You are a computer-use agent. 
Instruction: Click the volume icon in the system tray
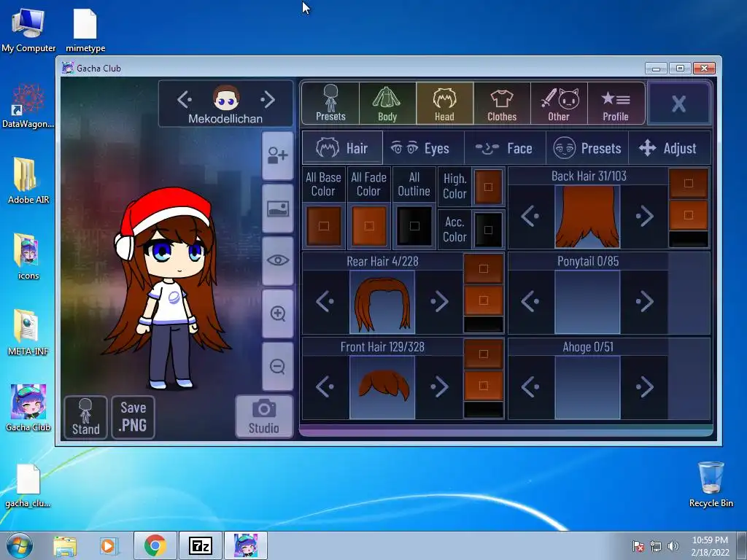673,546
